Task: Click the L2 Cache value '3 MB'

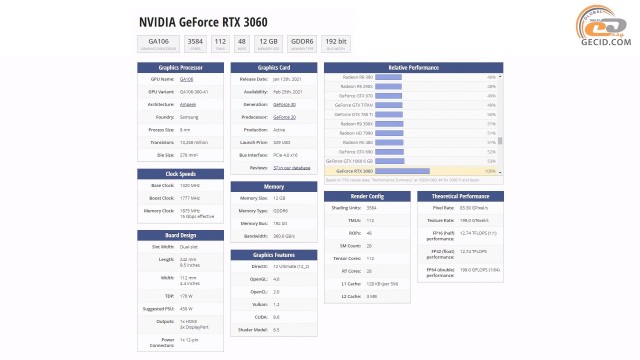Action: (x=372, y=296)
